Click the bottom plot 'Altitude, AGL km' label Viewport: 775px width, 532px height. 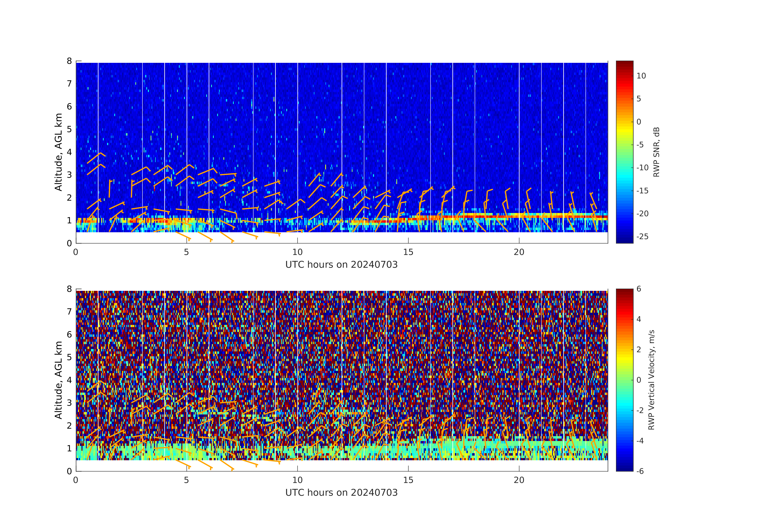(58, 380)
